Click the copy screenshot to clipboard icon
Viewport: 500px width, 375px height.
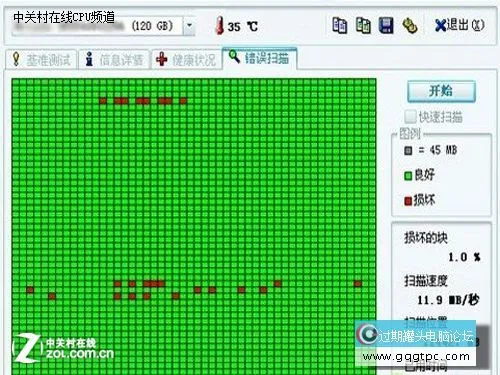click(x=363, y=25)
